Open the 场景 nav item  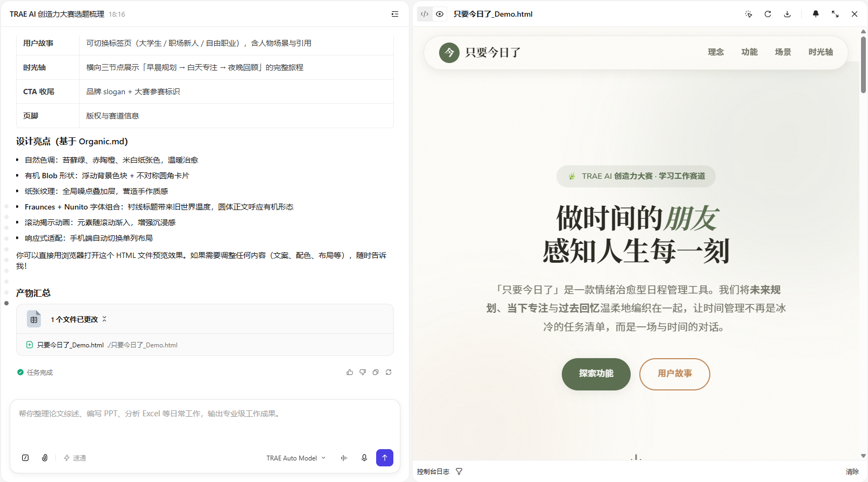coord(783,52)
